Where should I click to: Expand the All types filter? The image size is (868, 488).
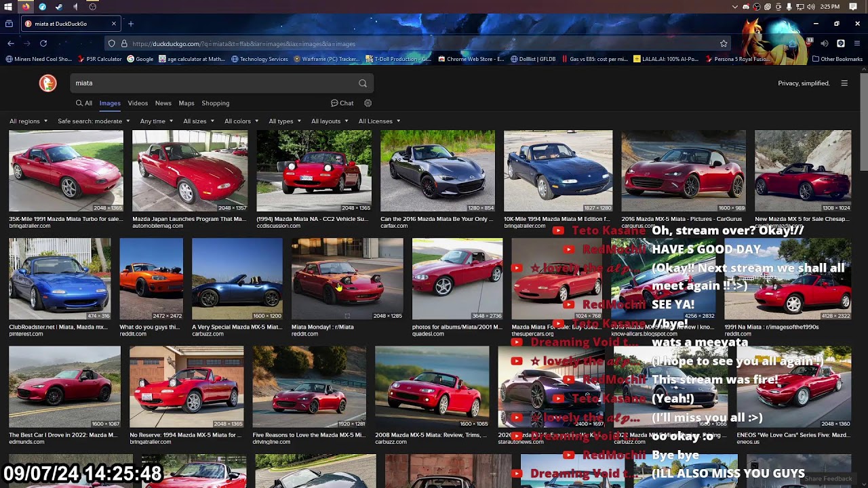coord(285,121)
